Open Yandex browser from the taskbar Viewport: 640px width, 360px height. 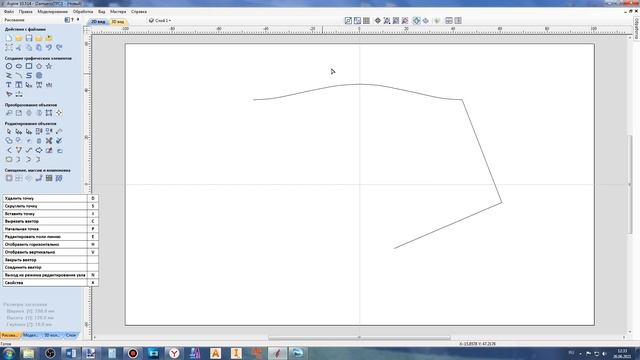tap(174, 353)
